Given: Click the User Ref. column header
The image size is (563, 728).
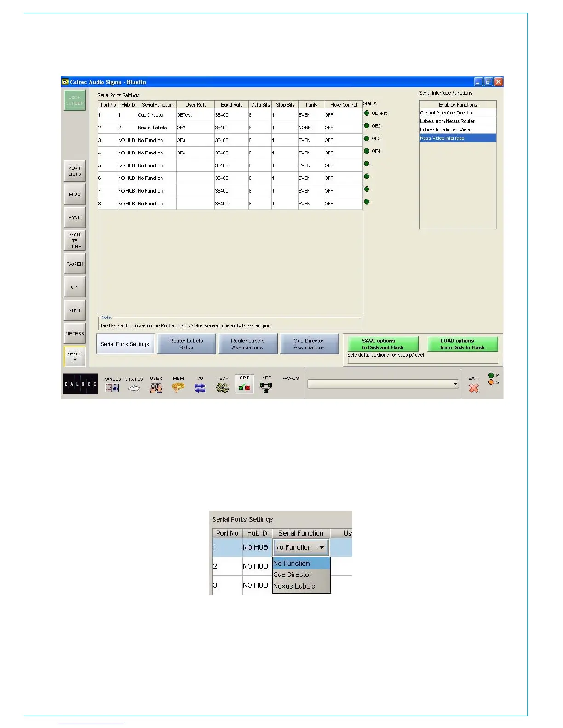Looking at the screenshot, I should (x=195, y=105).
